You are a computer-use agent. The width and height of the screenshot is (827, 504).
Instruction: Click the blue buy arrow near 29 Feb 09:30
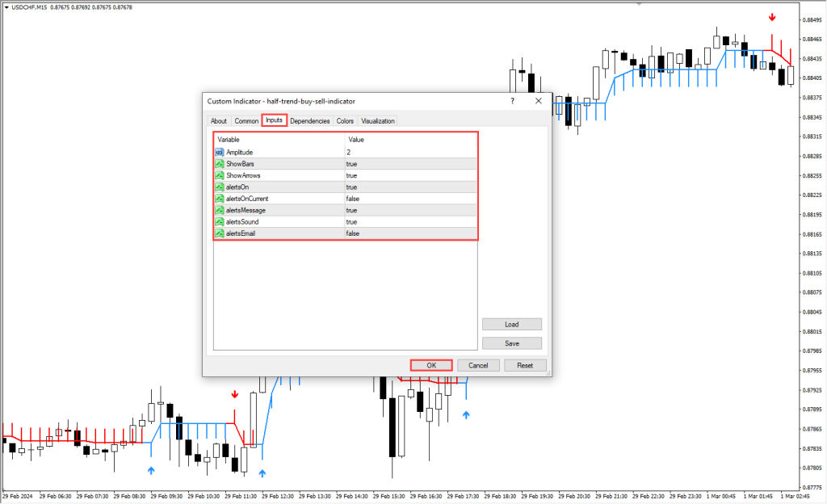tap(151, 471)
